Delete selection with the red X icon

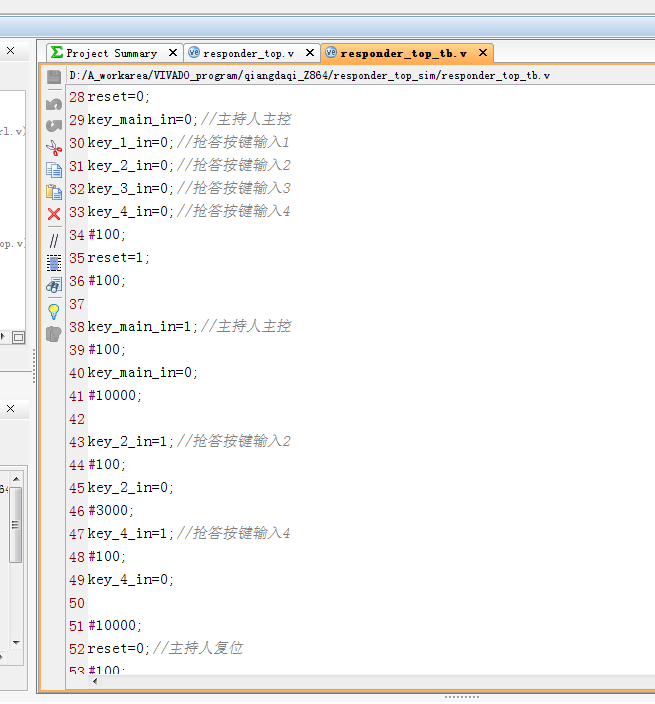click(x=54, y=214)
